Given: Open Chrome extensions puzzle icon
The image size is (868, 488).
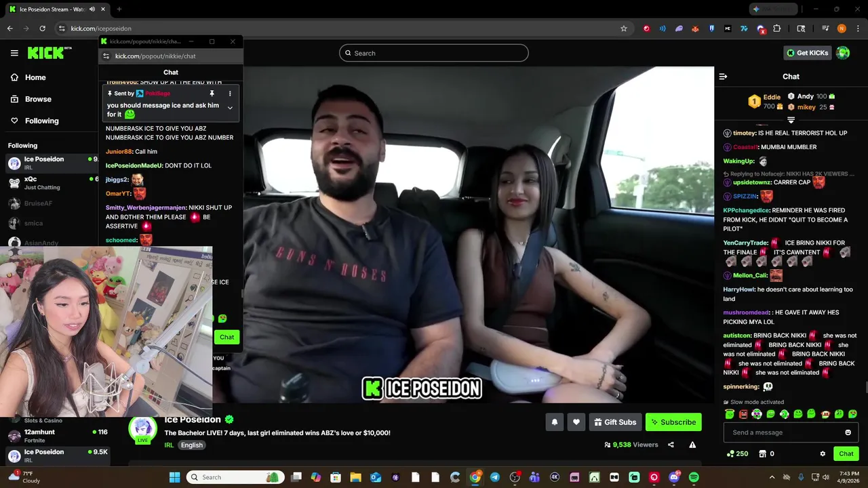Looking at the screenshot, I should [x=776, y=28].
